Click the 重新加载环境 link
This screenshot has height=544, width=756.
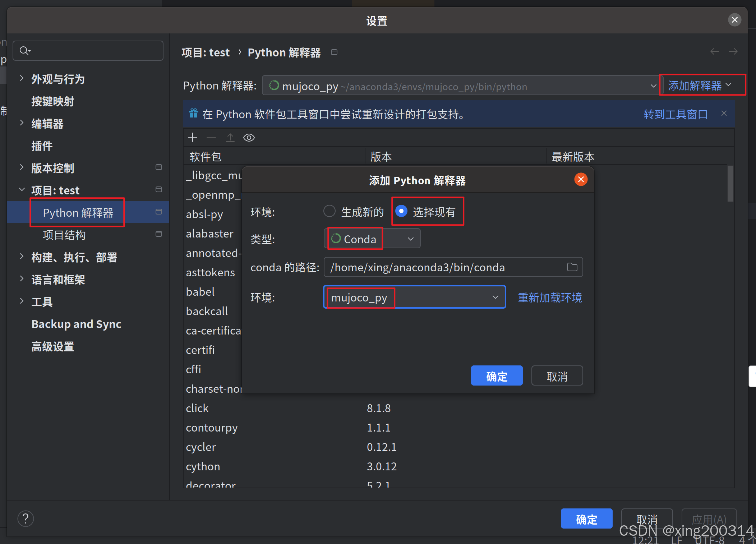coord(549,298)
